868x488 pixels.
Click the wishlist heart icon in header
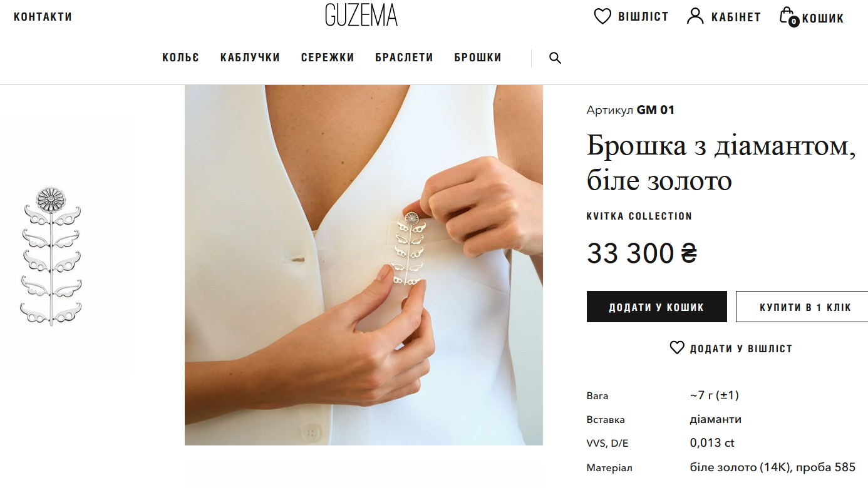[602, 16]
